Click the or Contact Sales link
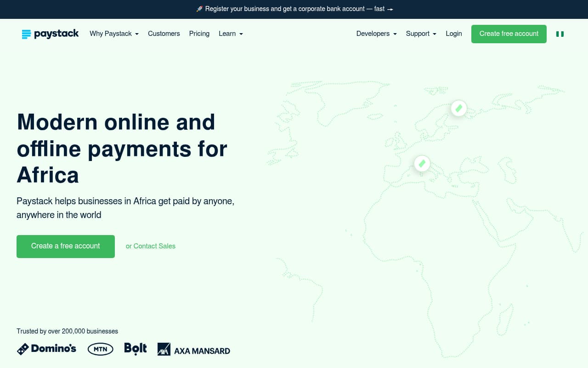Viewport: 588px width, 368px height. click(151, 246)
